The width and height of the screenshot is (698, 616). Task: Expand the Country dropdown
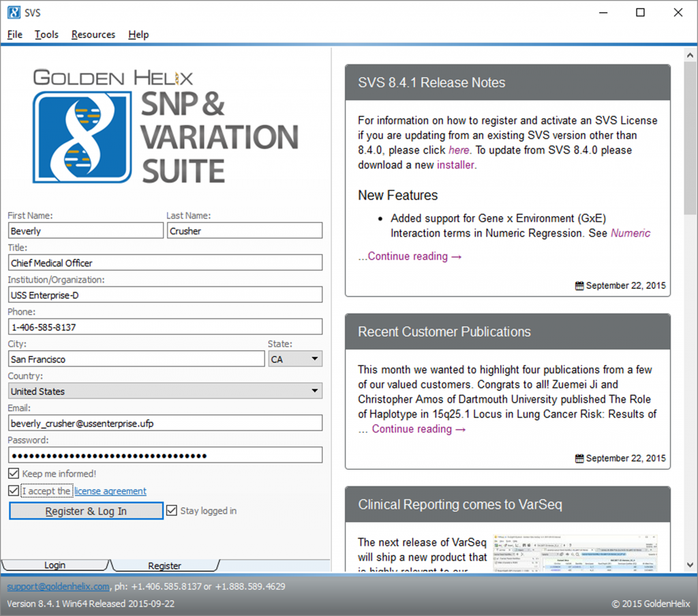(314, 390)
